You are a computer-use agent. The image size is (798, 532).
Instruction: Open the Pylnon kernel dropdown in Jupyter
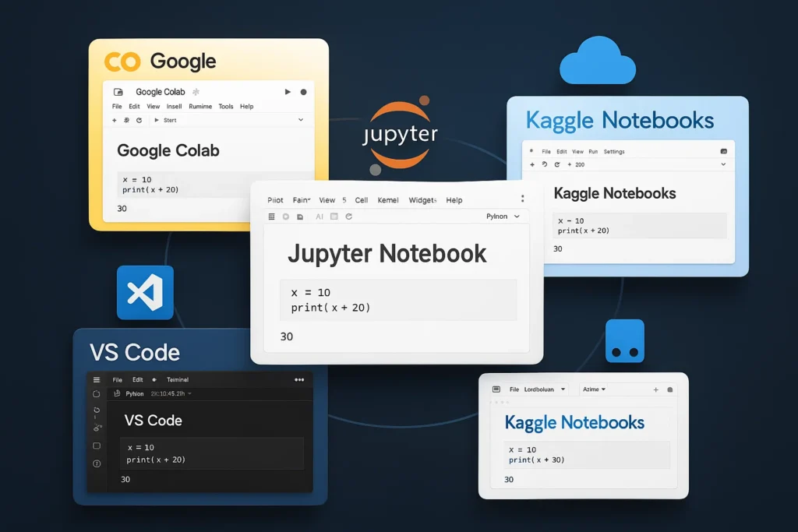[503, 217]
